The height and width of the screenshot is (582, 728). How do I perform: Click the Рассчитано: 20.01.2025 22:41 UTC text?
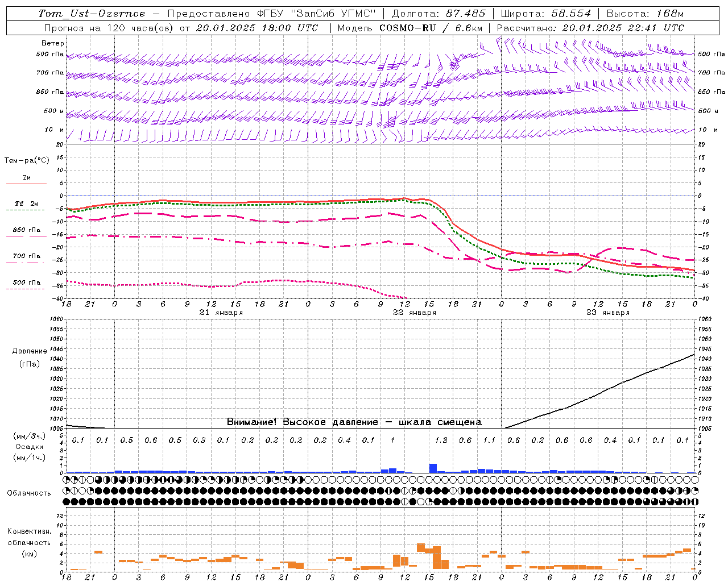(590, 28)
